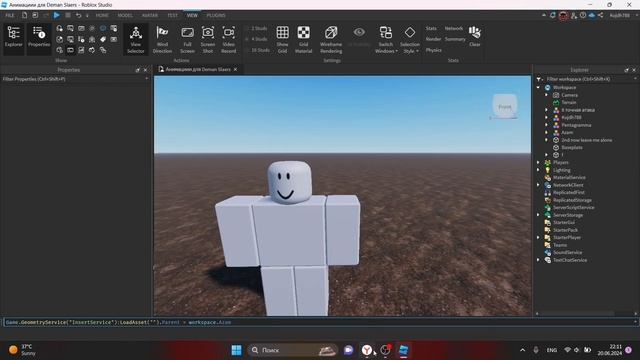Expand the TextChatService arrow

tap(538, 260)
